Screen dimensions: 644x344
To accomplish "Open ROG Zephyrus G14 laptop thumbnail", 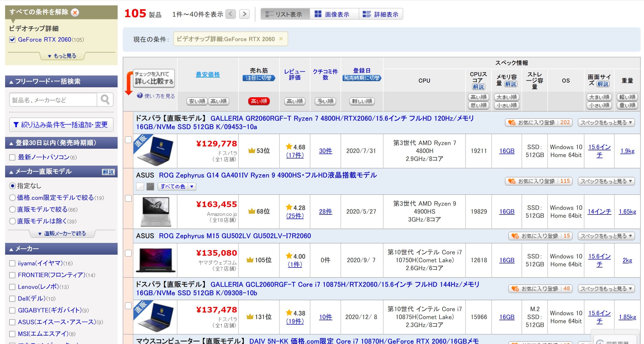I will 155,212.
